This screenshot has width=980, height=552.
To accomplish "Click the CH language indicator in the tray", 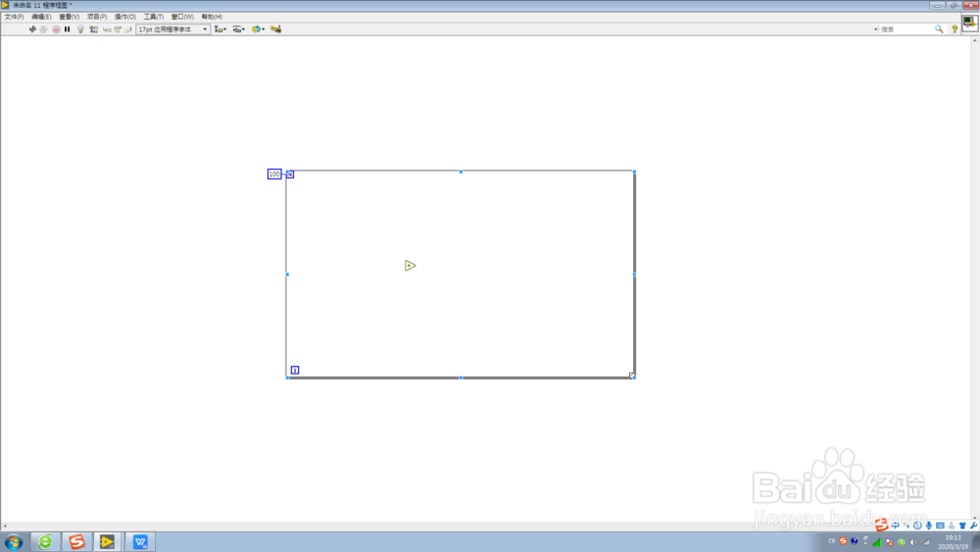I will pyautogui.click(x=831, y=541).
